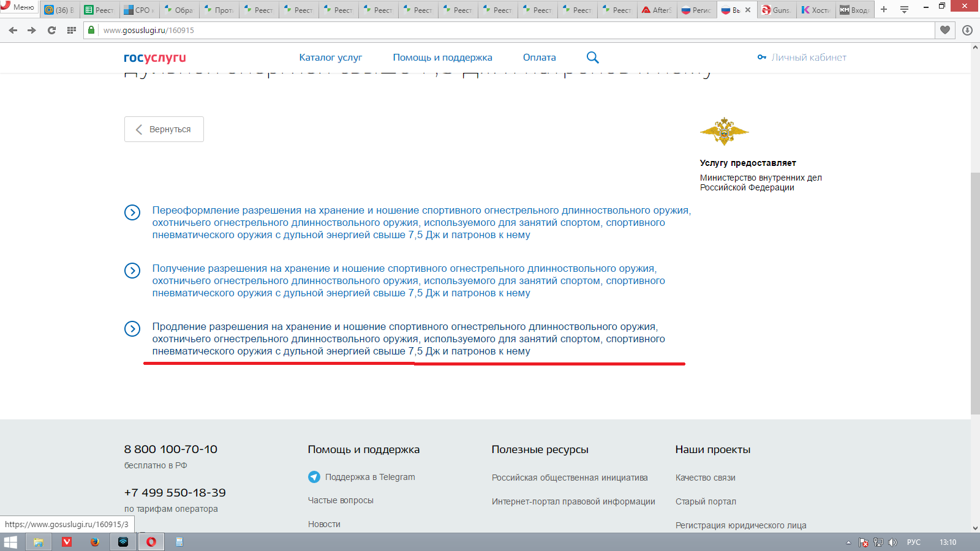Click the Telegram icon in footer

(314, 477)
